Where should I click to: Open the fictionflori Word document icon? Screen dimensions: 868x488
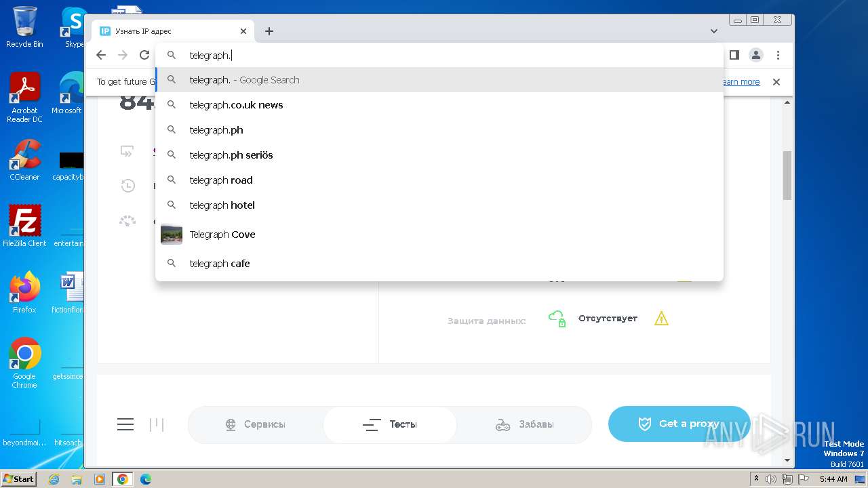[69, 293]
